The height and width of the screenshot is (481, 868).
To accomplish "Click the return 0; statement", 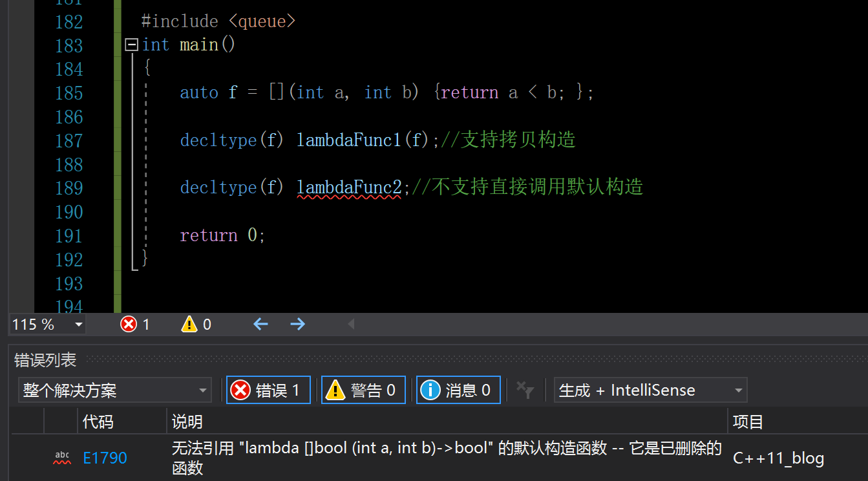I will (222, 235).
